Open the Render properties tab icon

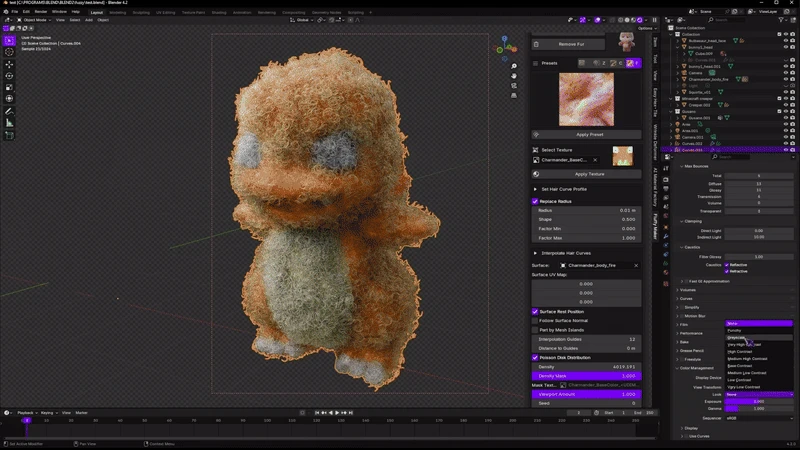click(666, 180)
